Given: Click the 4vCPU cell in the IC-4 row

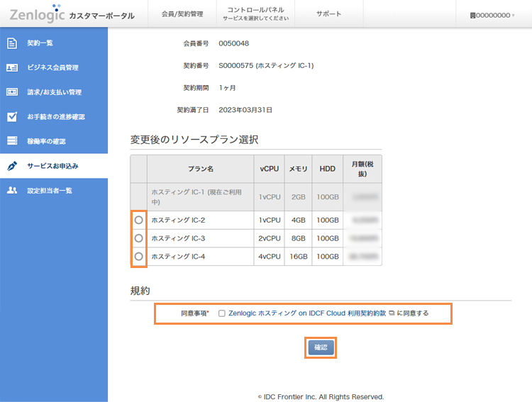Looking at the screenshot, I should (x=270, y=257).
